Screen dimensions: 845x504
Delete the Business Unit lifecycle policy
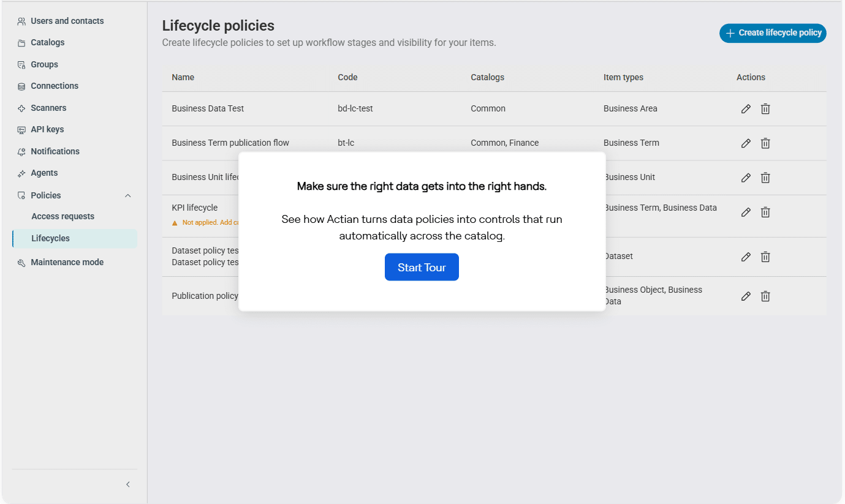click(765, 178)
